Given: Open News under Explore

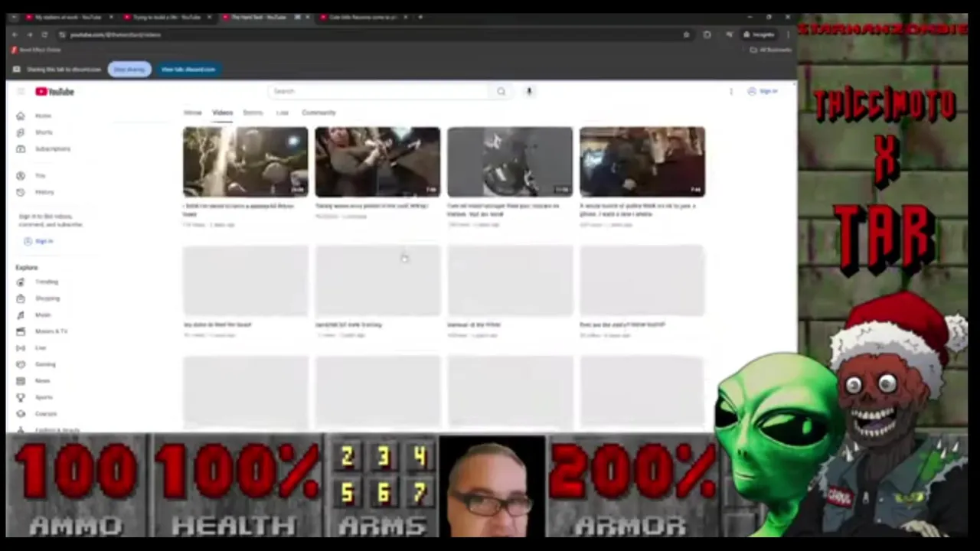Looking at the screenshot, I should (x=34, y=380).
